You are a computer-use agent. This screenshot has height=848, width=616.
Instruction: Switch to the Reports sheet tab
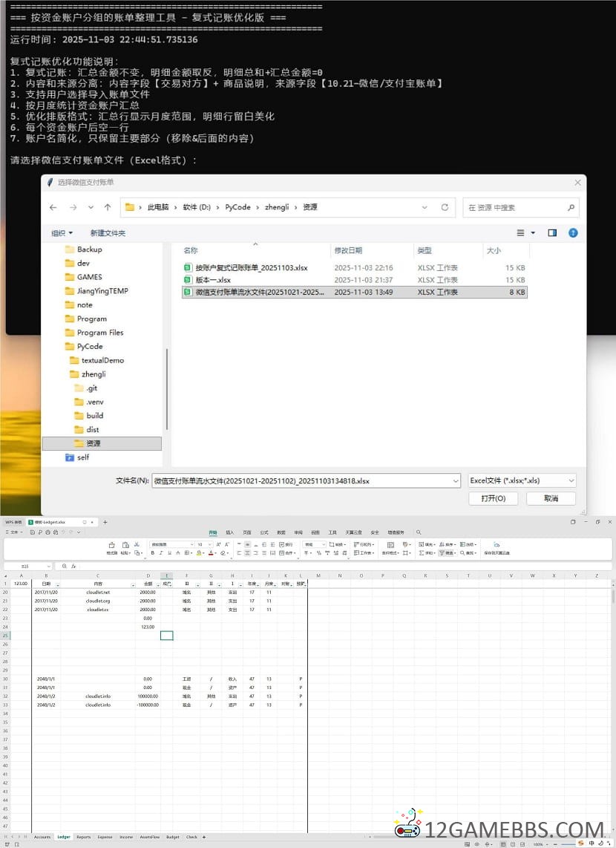[x=83, y=837]
